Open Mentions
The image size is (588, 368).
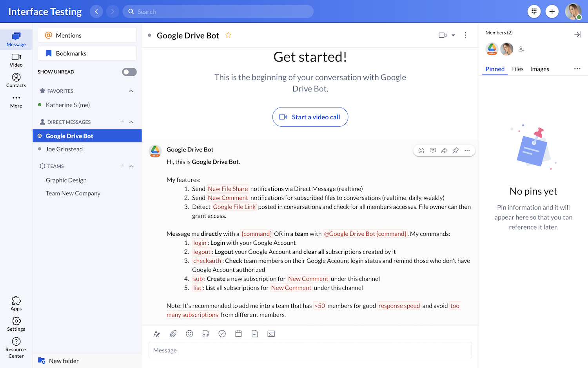[x=87, y=35]
